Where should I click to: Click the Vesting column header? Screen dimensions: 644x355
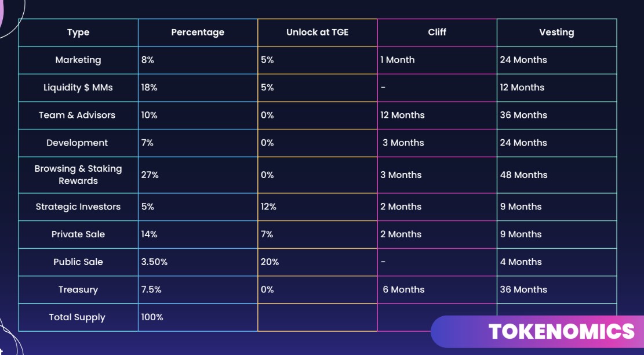point(556,32)
